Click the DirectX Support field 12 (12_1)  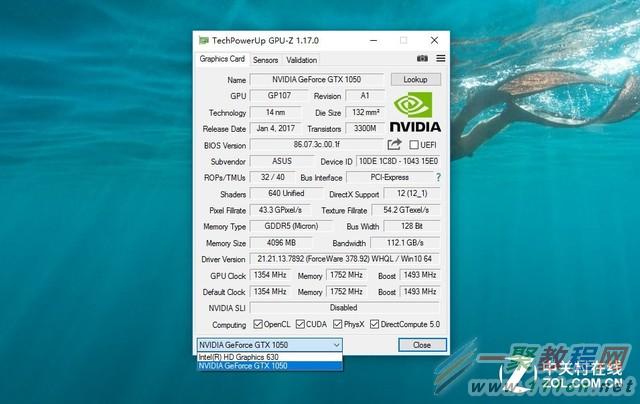pyautogui.click(x=412, y=194)
